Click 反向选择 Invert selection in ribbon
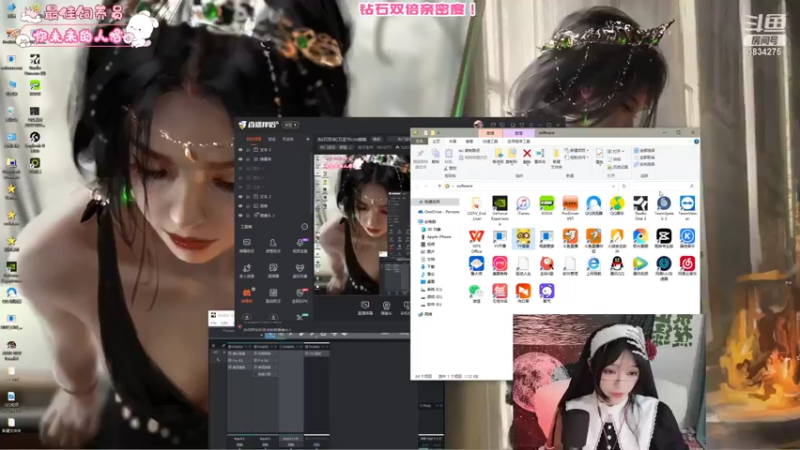The height and width of the screenshot is (450, 800). [644, 164]
